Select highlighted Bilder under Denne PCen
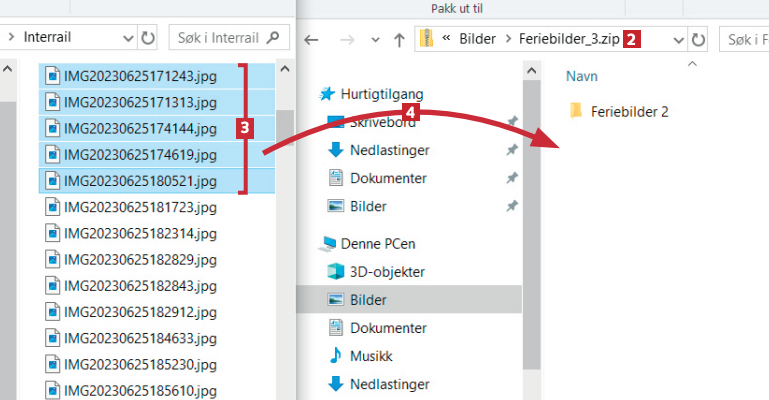 (409, 300)
